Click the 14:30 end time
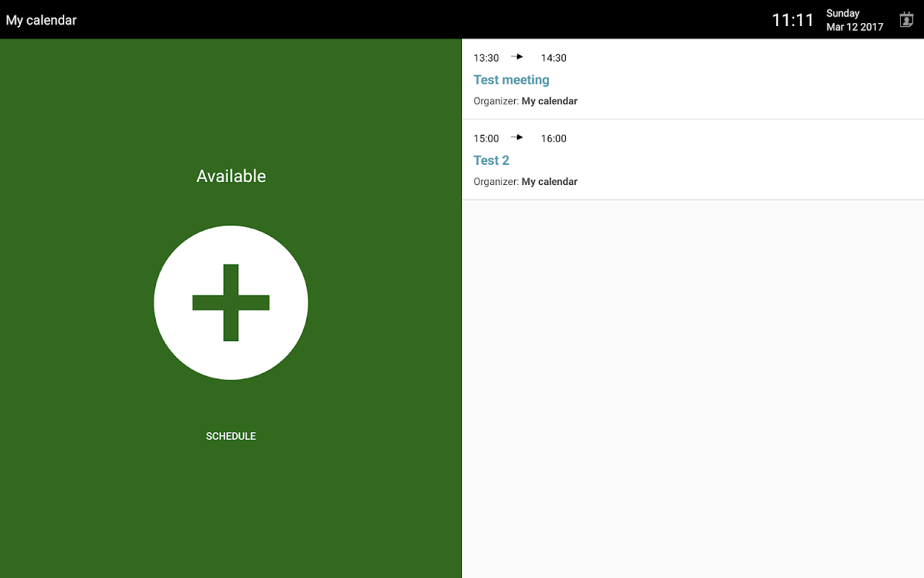This screenshot has height=578, width=924. [x=554, y=58]
